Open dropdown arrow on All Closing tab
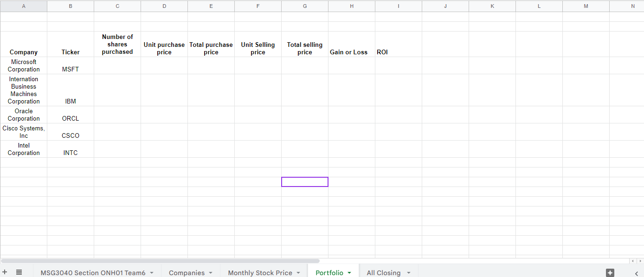Viewport: 644px width, 277px height. pos(409,273)
